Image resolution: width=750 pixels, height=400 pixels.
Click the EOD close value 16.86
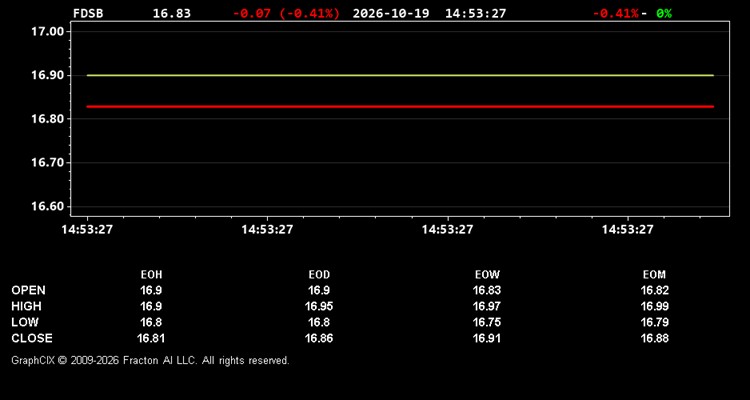point(319,338)
